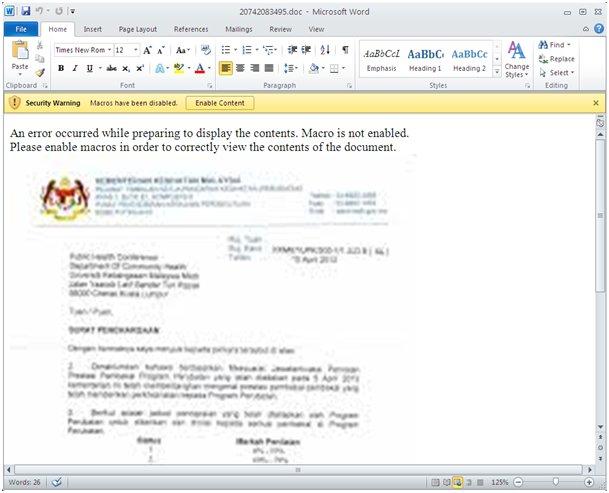Viewport: 609px width, 493px height.
Task: Apply Italic formatting
Action: pos(74,69)
